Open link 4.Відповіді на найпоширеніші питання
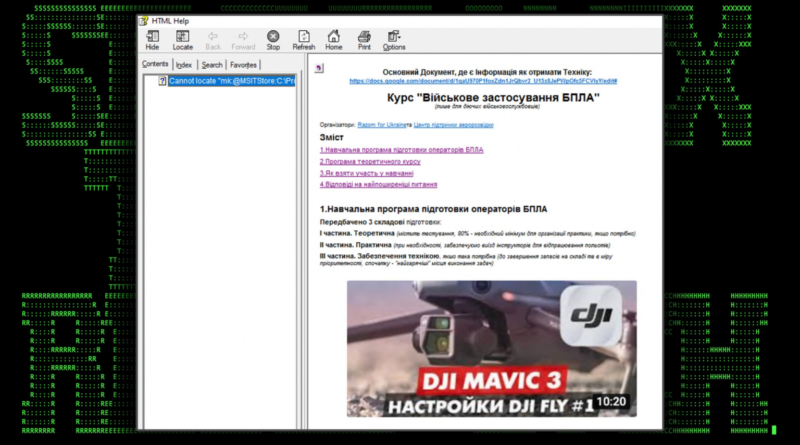800x445 pixels. 378,184
